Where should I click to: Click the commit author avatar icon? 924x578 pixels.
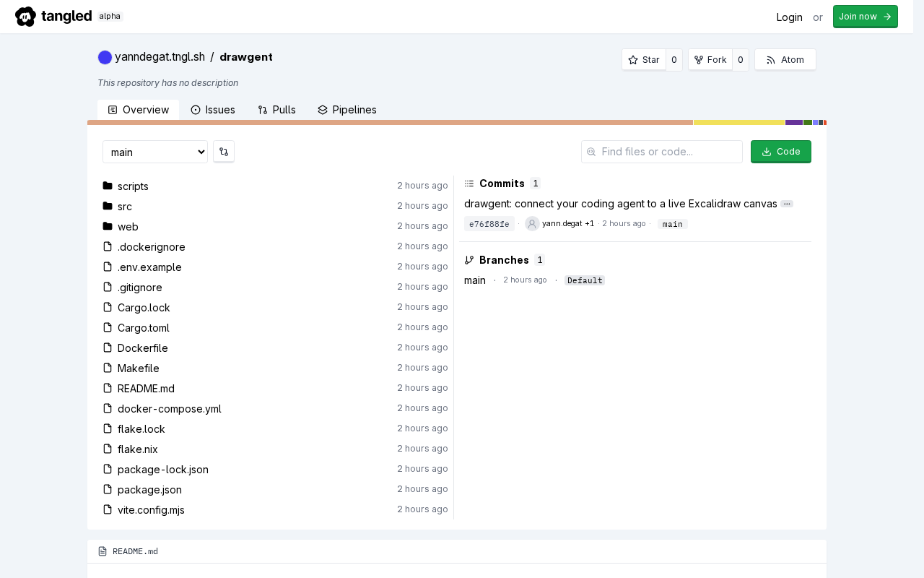click(532, 224)
